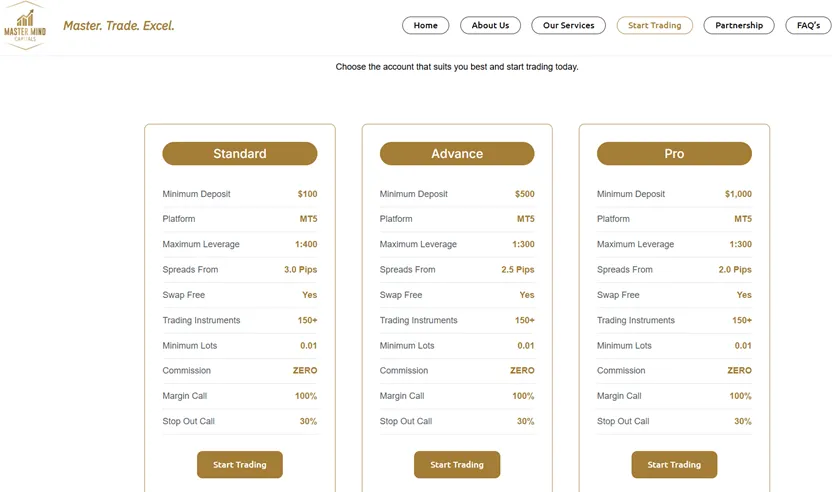Open the Partnership page
The image size is (832, 492).
[739, 25]
